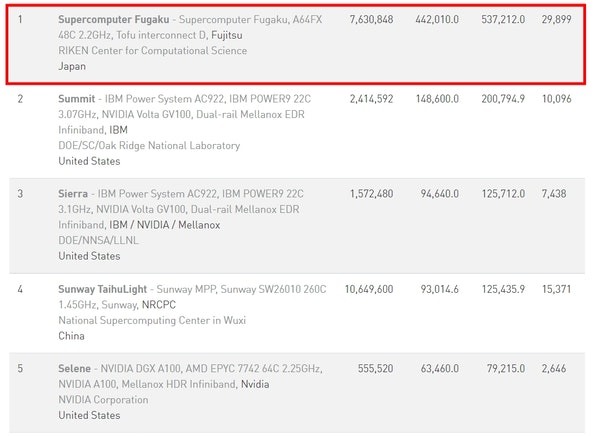Select Rpeak value 125,435.9
The width and height of the screenshot is (600, 436).
(503, 289)
